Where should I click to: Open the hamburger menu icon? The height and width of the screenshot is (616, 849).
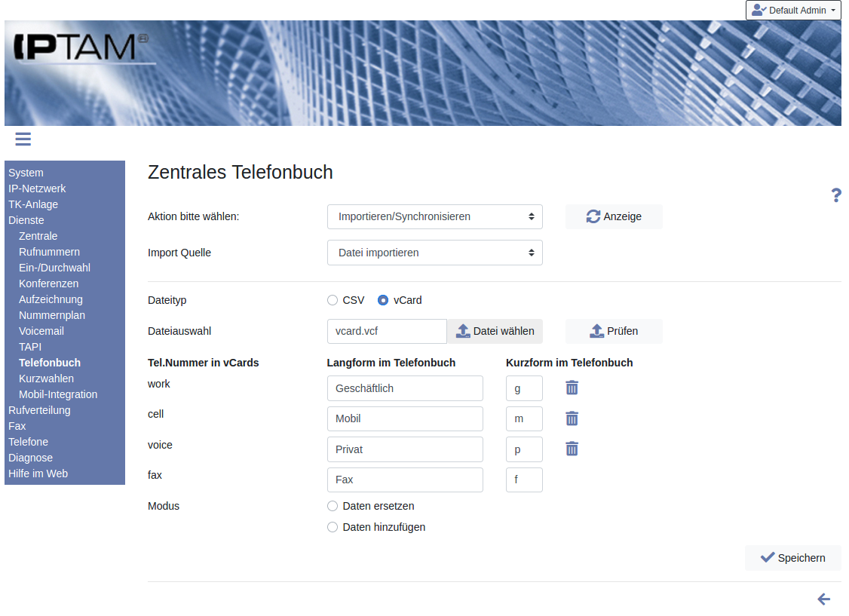[x=23, y=139]
